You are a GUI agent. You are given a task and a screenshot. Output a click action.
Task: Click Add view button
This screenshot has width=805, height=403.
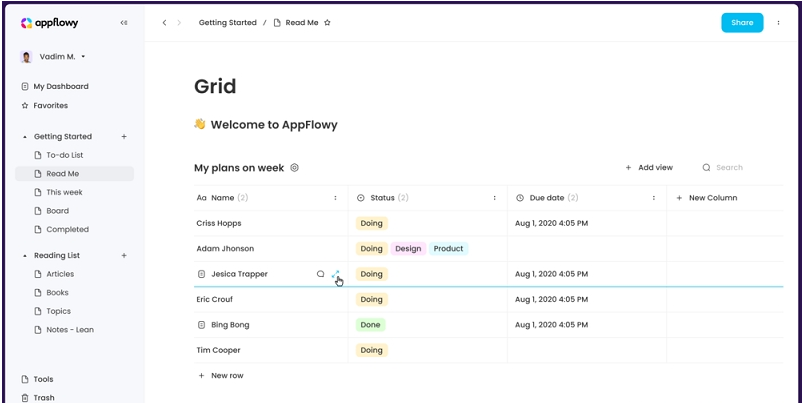(x=649, y=167)
